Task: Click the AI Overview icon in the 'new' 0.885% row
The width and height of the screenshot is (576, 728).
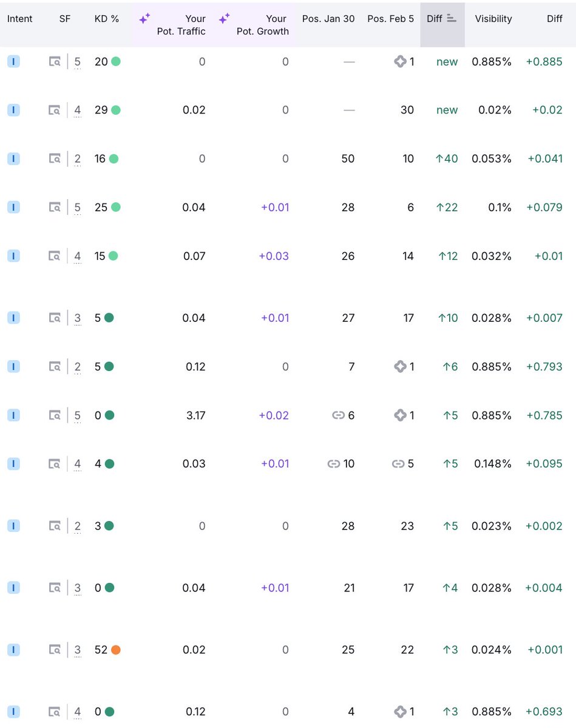Action: coord(400,61)
